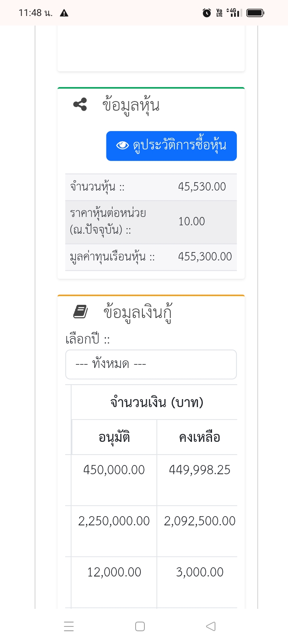
Task: Tap the มูลค่าทุนเรือนหุ้น 455,300.00 row
Action: pyautogui.click(x=151, y=257)
